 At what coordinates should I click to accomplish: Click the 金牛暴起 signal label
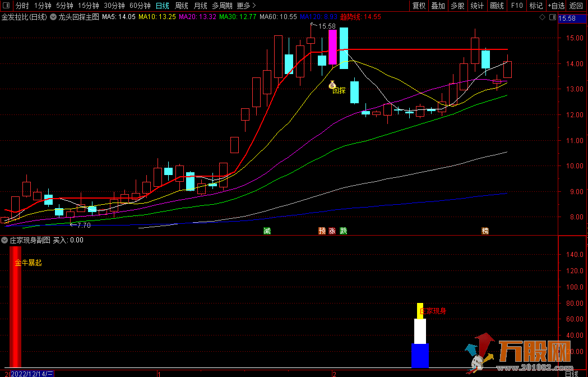[29, 263]
